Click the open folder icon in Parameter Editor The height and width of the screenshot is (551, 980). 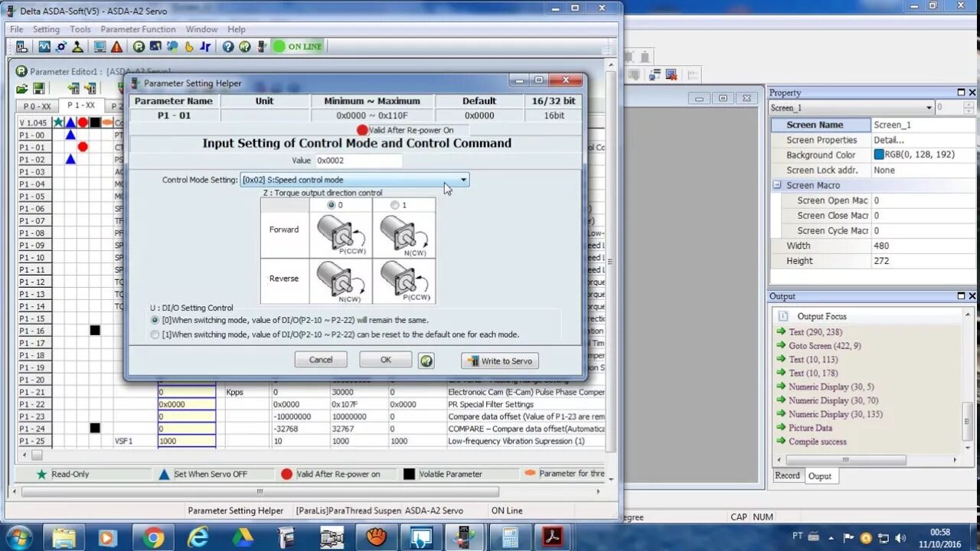pos(22,88)
